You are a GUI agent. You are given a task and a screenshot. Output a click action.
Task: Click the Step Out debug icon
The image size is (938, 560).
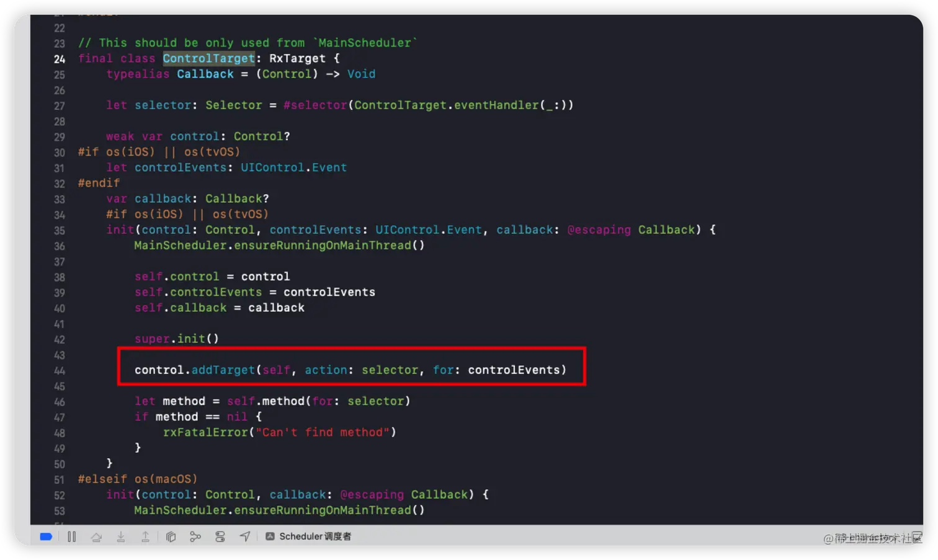[145, 537]
